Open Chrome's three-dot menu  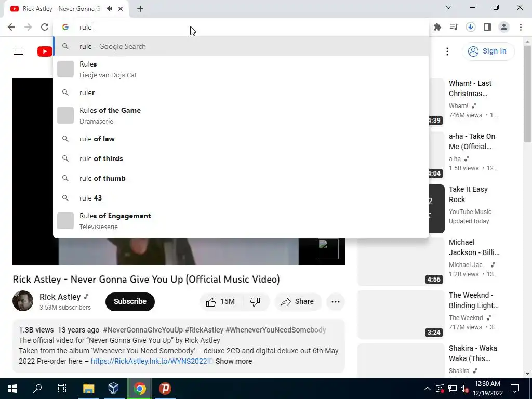pos(521,27)
